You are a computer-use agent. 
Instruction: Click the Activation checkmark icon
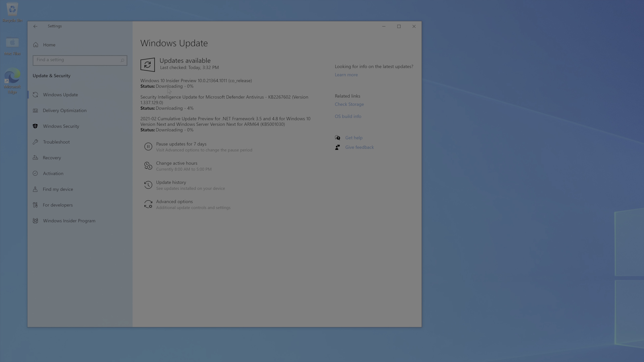click(35, 173)
